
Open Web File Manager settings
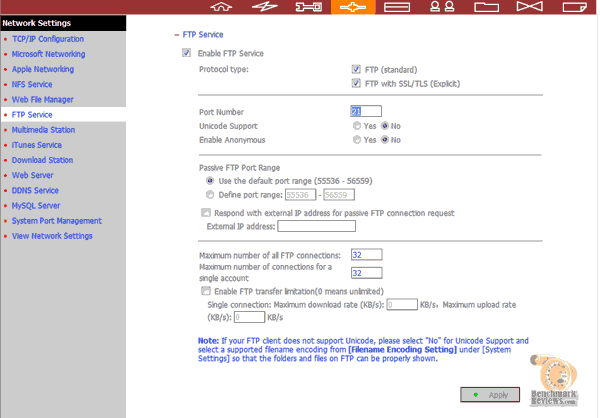42,100
